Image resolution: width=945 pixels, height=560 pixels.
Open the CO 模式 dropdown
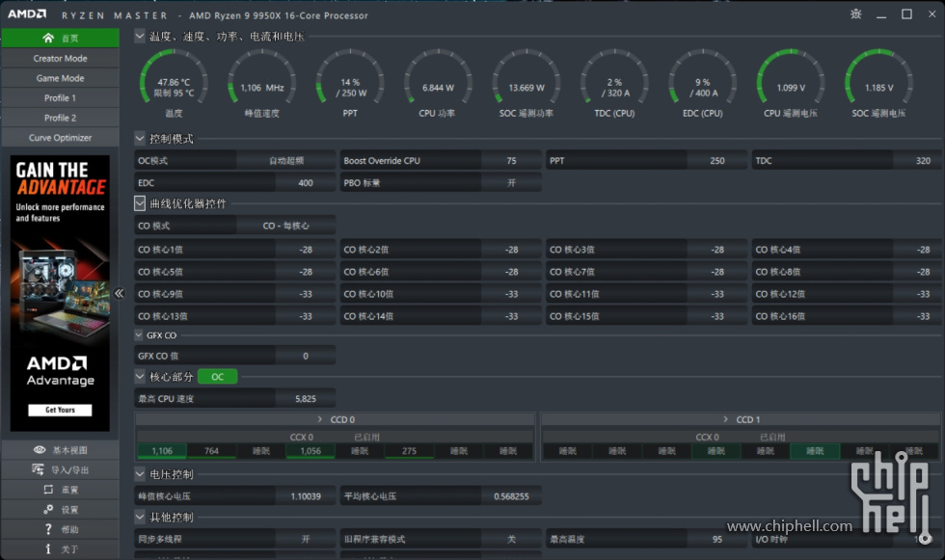click(x=286, y=226)
